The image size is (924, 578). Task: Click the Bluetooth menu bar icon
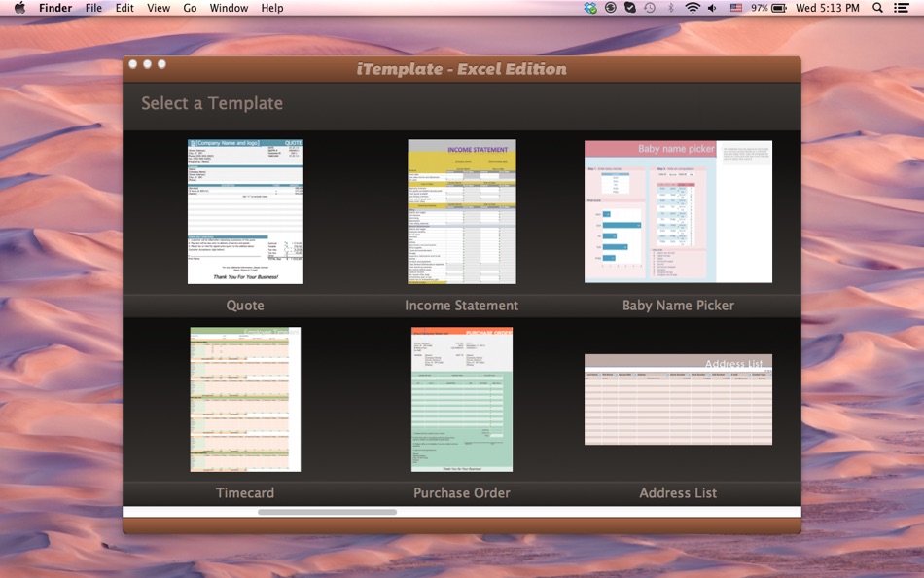click(670, 8)
